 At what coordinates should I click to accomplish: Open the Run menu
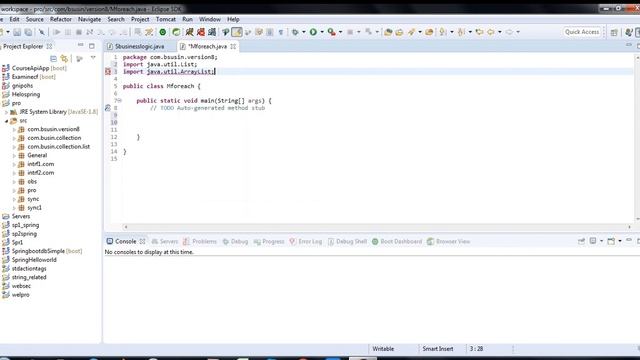tap(187, 19)
